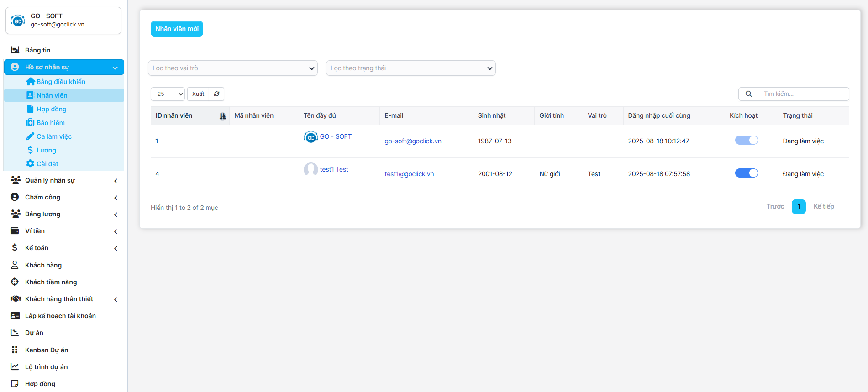Viewport: 868px width, 392px height.
Task: Toggle activation switch for GO - SOFT
Action: click(746, 141)
